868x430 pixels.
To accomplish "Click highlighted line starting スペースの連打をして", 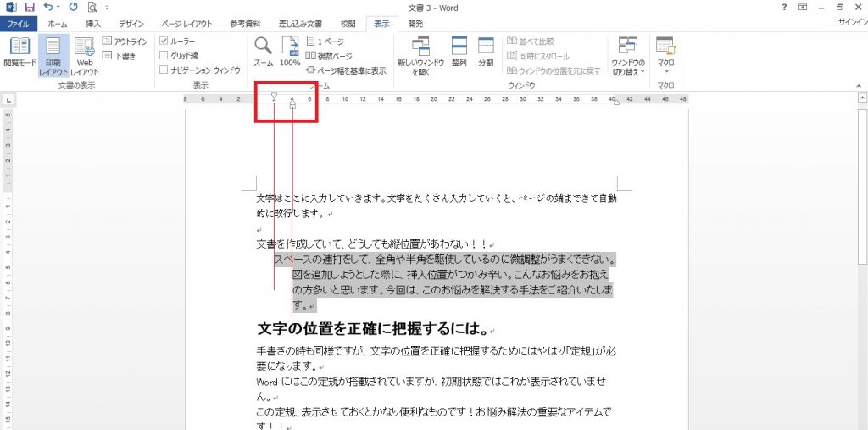I will click(x=445, y=260).
